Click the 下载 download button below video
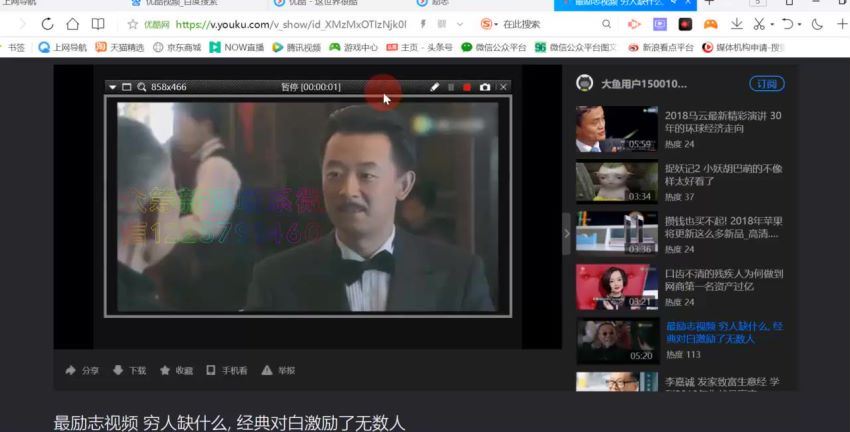 (x=129, y=370)
